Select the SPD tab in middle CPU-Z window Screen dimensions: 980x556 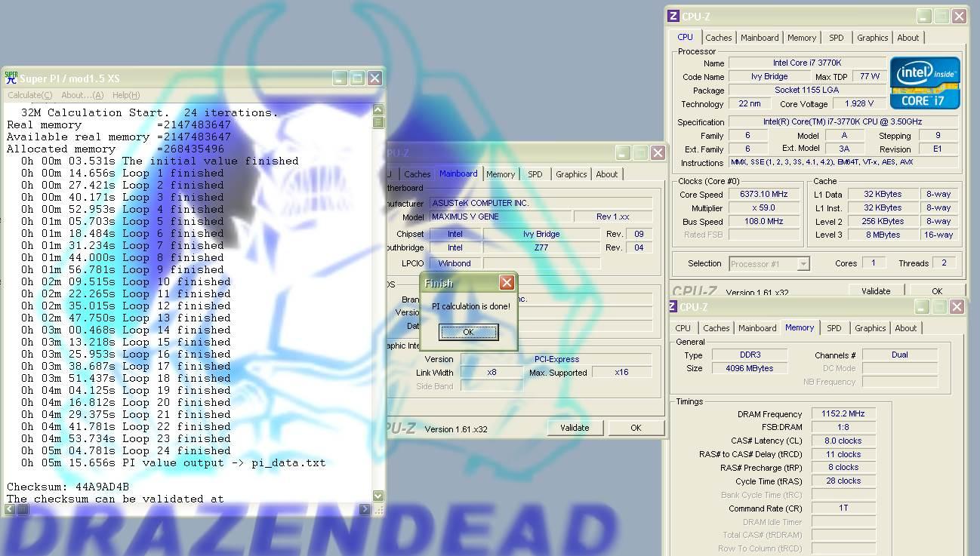[535, 174]
